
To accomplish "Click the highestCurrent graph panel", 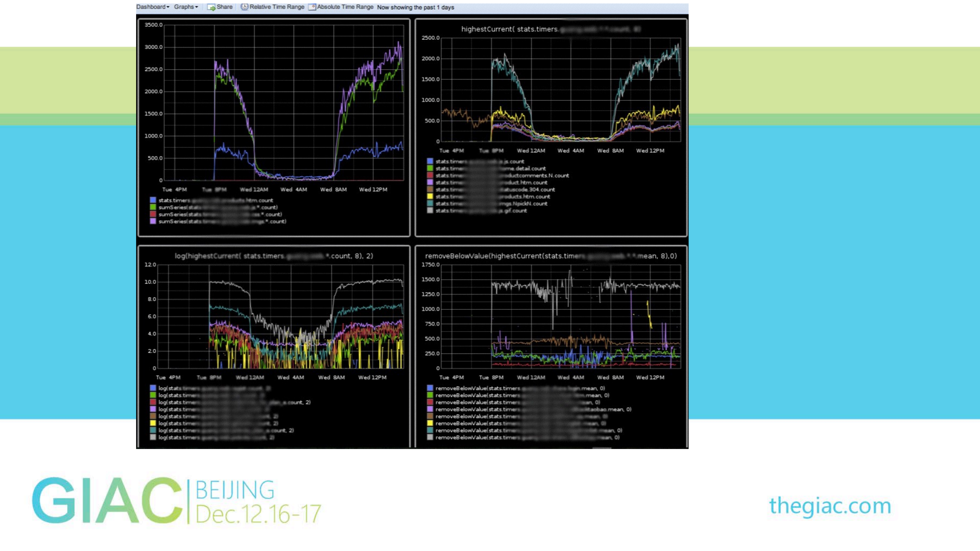I will click(x=552, y=95).
